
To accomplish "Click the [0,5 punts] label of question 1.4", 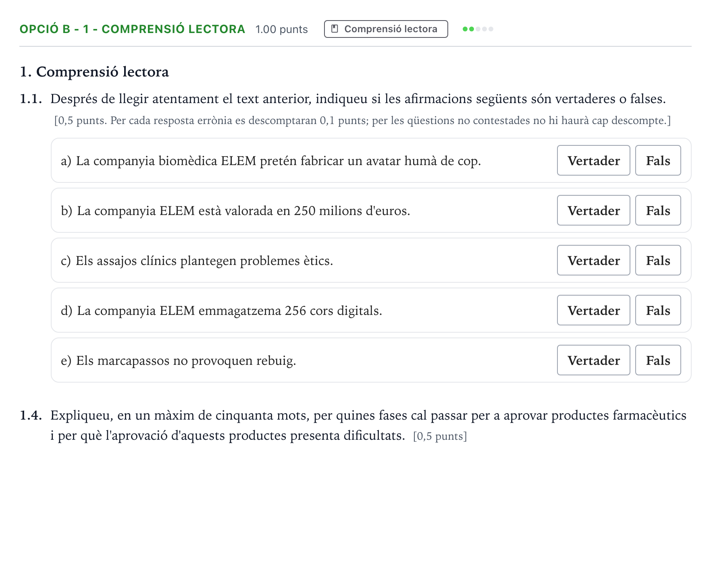I will [440, 436].
